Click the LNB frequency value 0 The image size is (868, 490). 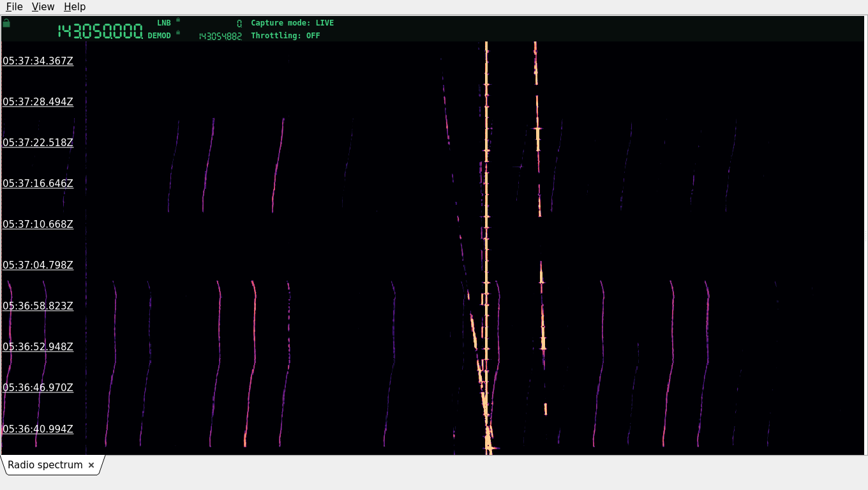239,24
